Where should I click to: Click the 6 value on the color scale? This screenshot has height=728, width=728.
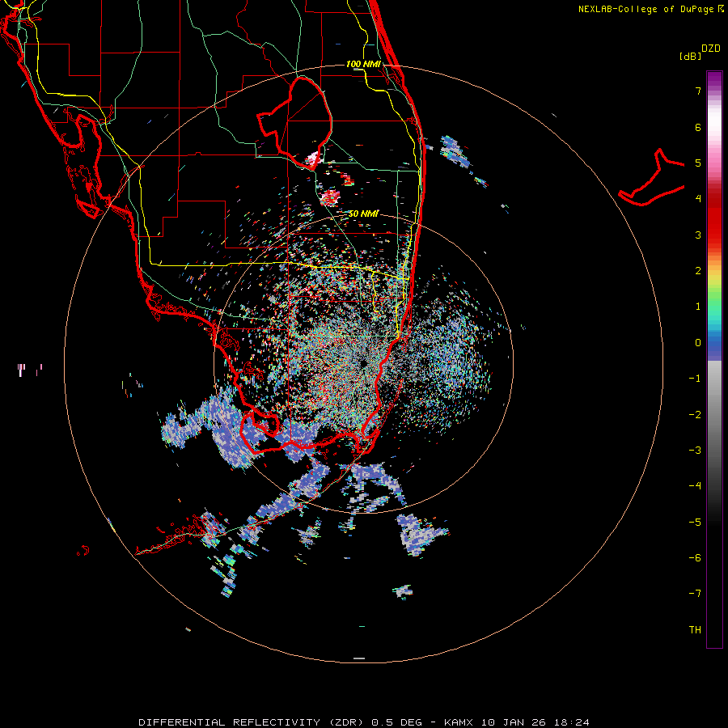point(698,127)
